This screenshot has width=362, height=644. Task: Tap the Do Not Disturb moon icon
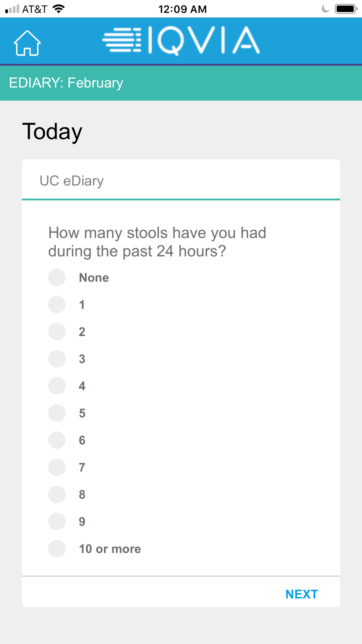[x=325, y=9]
